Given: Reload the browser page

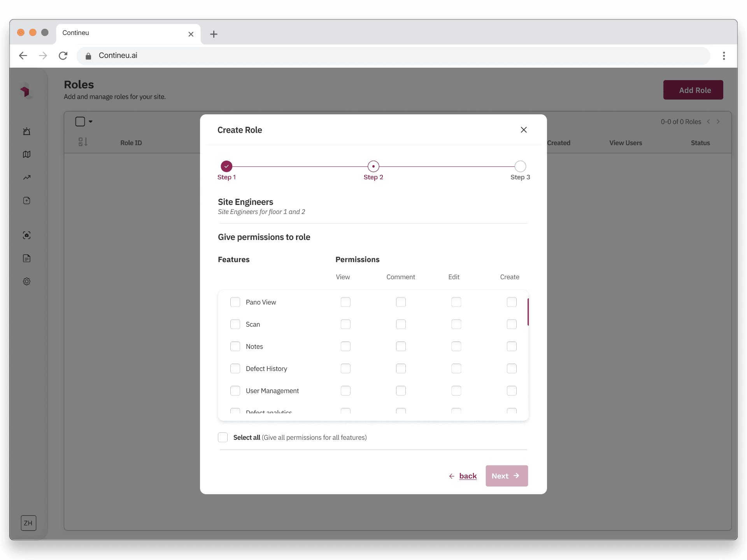Looking at the screenshot, I should click(63, 56).
